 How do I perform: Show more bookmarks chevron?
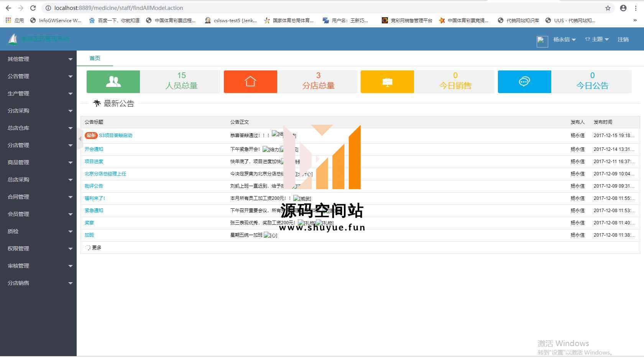[635, 20]
